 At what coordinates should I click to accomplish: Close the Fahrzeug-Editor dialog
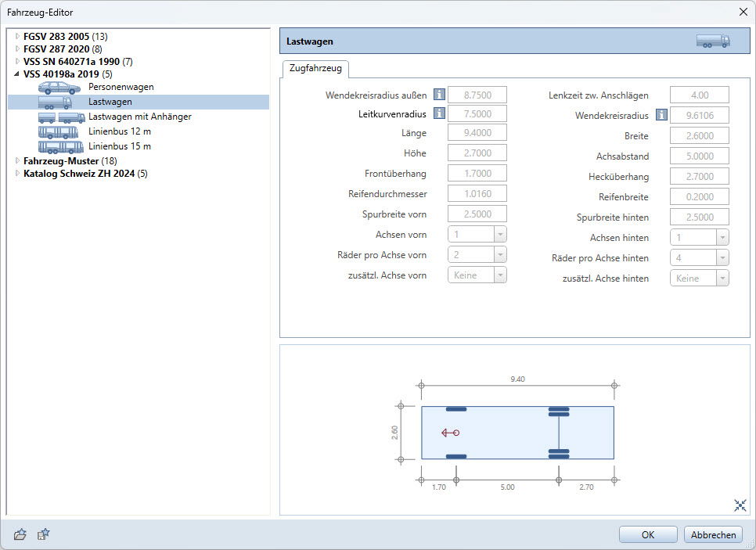coord(743,12)
